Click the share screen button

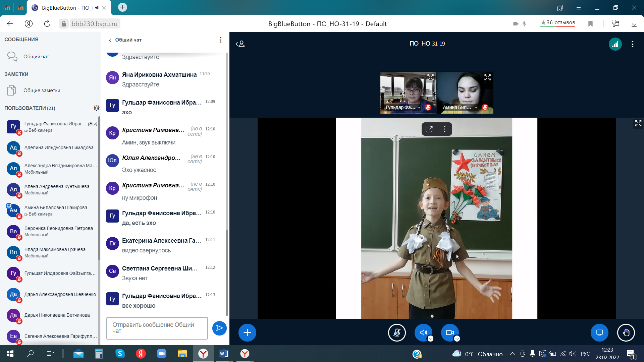[599, 333]
